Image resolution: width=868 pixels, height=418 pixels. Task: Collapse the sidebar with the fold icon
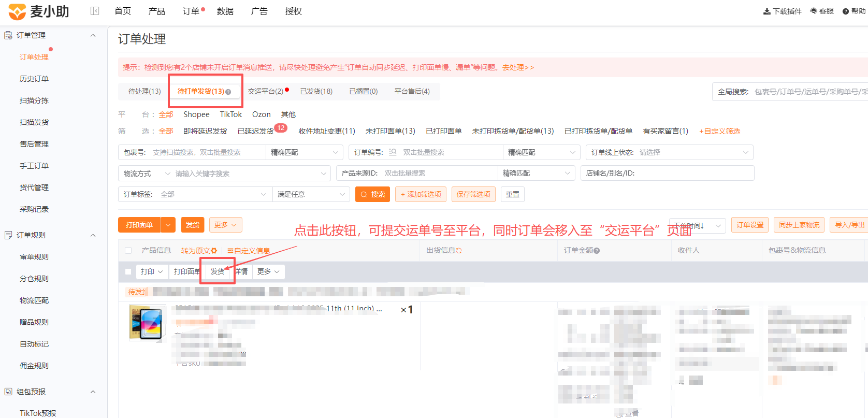[95, 11]
